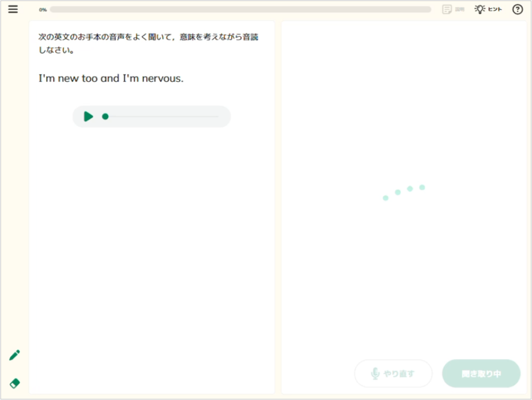
Task: Select the eraser tool
Action: pyautogui.click(x=15, y=383)
